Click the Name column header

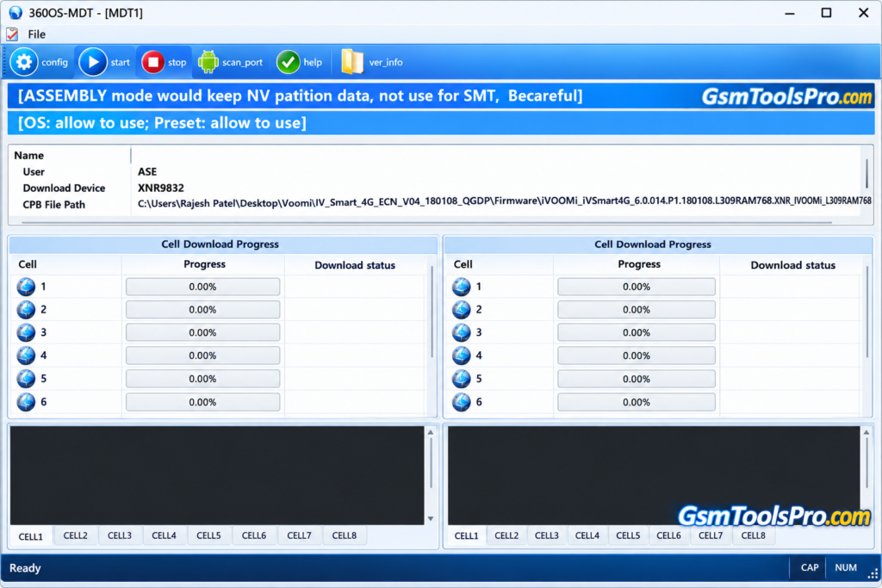click(x=28, y=155)
